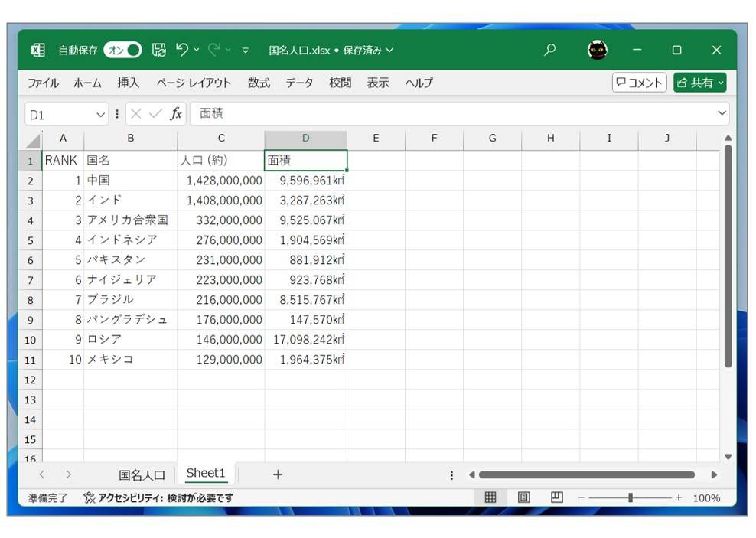The image size is (756, 538).
Task: Open the 数式 ribbon tab
Action: tap(259, 83)
